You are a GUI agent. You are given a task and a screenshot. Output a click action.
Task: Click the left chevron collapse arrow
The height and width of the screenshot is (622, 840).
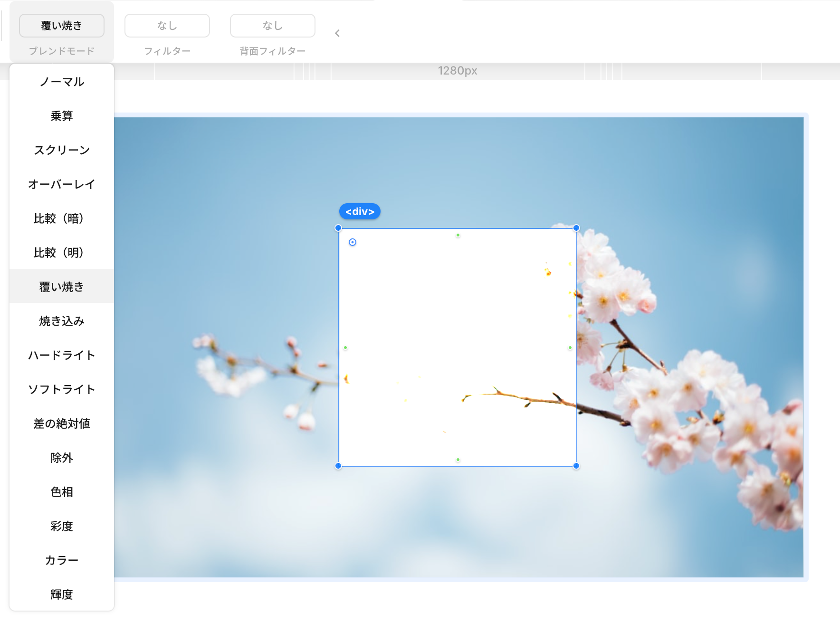click(337, 33)
